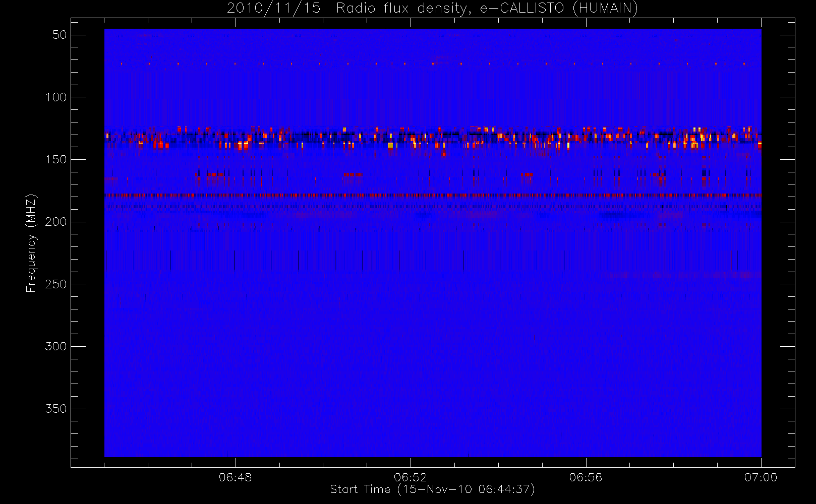
Task: Click the 06:56 time tick label
Action: pos(586,477)
